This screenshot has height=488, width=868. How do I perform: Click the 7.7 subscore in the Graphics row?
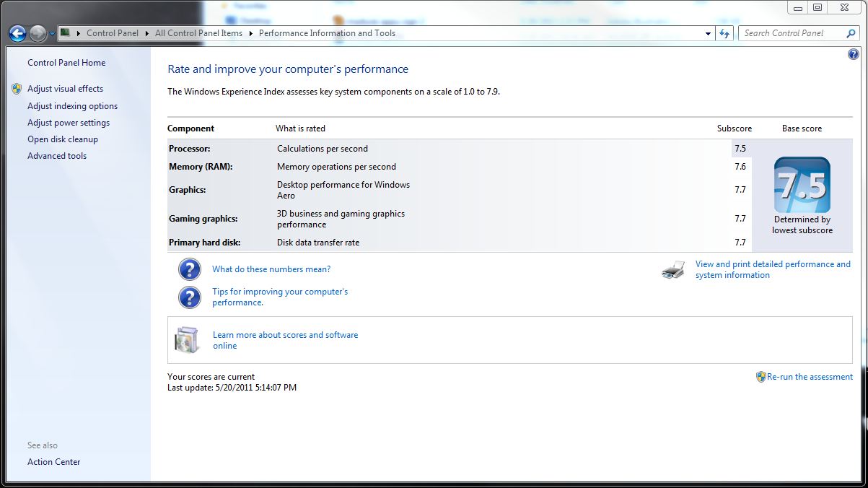coord(740,190)
